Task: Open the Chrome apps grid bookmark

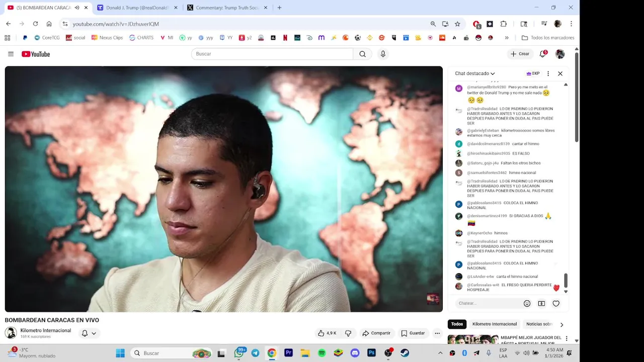Action: coord(7,38)
